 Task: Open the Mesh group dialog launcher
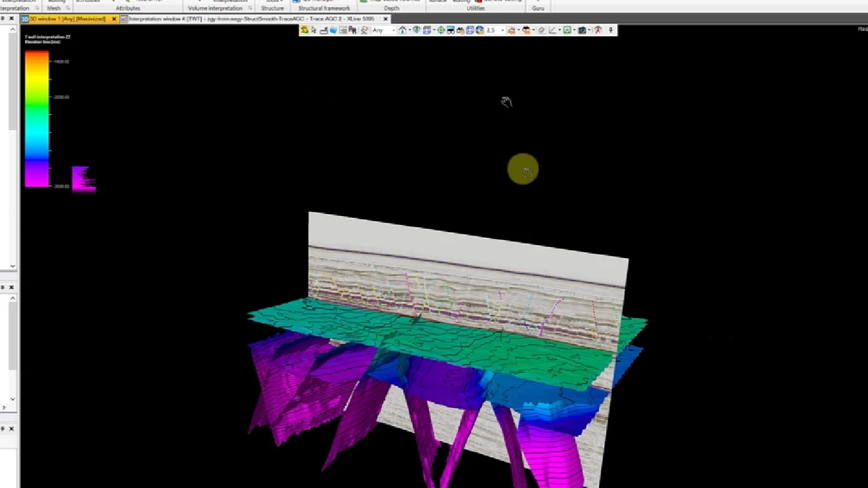click(x=67, y=8)
